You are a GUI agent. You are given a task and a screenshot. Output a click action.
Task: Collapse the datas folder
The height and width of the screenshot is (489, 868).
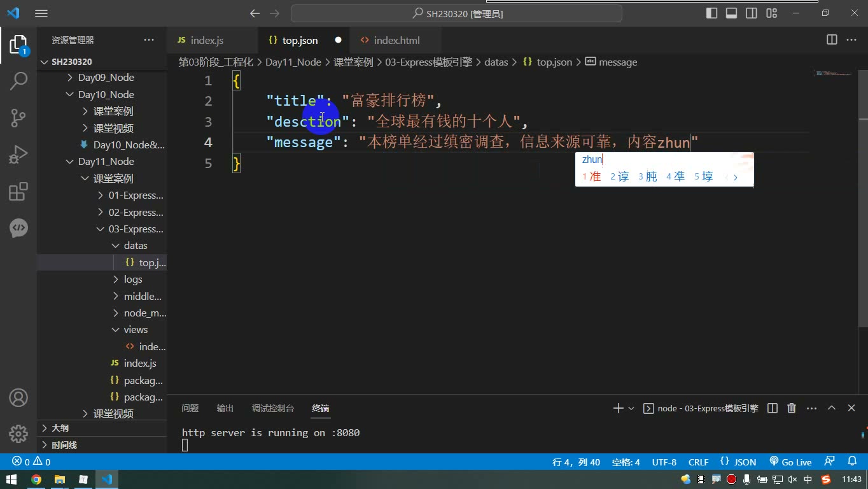102,246
